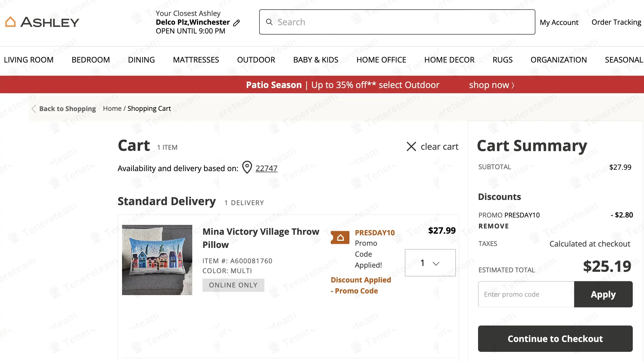644x362 pixels.
Task: Click the Apply promo button
Action: [603, 294]
